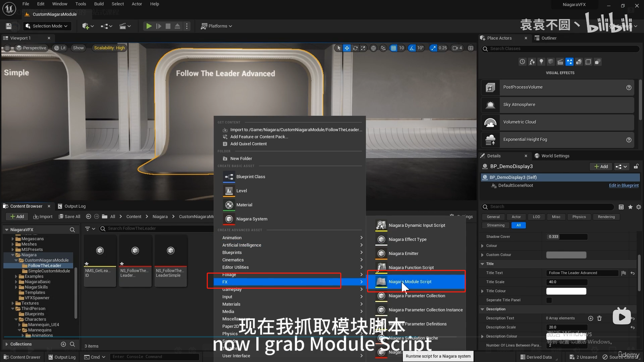Show Cinematic category in Place Actors
644x362 pixels.
[x=560, y=62]
